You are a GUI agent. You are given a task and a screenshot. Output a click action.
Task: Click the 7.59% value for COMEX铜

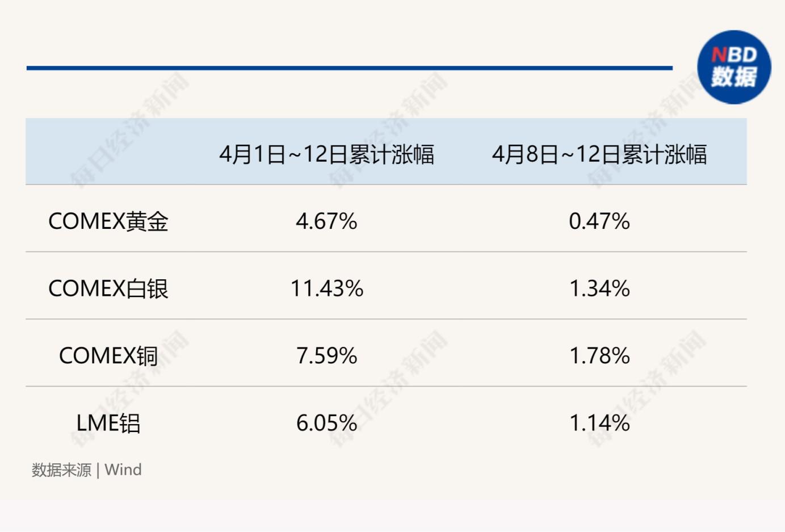tap(326, 356)
